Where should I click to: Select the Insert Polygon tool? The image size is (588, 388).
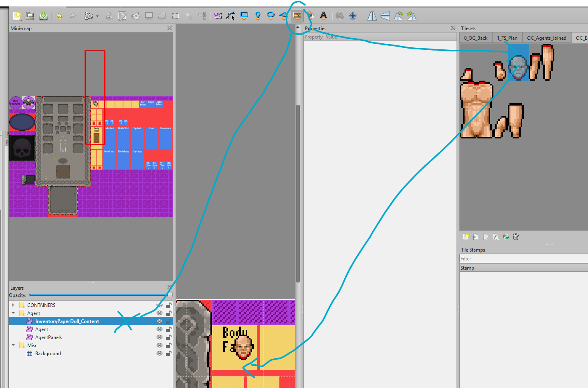pyautogui.click(x=284, y=16)
